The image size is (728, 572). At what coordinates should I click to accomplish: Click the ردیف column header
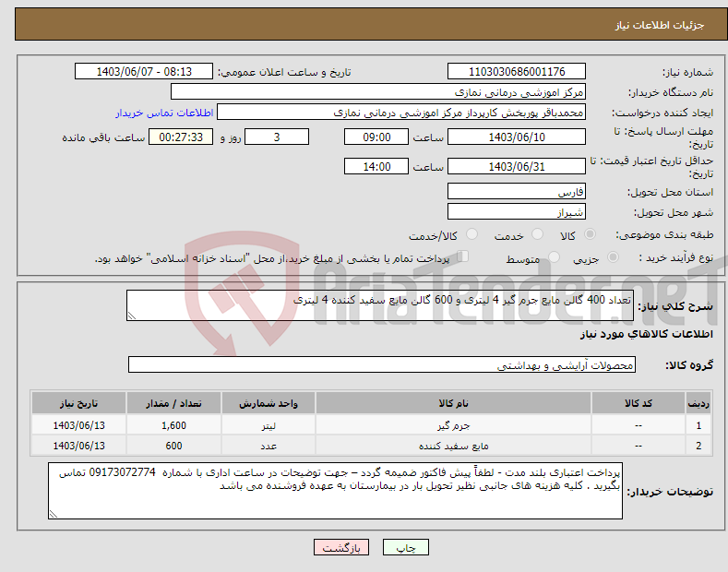[x=698, y=403]
